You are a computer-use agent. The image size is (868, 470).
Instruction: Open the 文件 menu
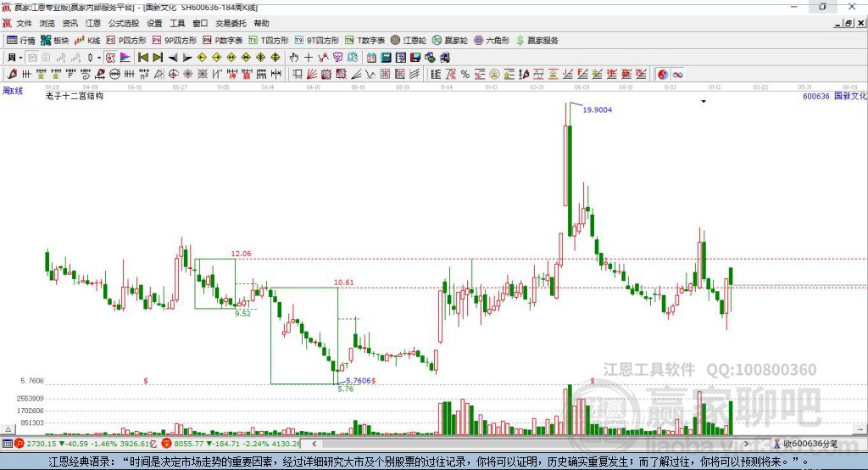coord(24,23)
